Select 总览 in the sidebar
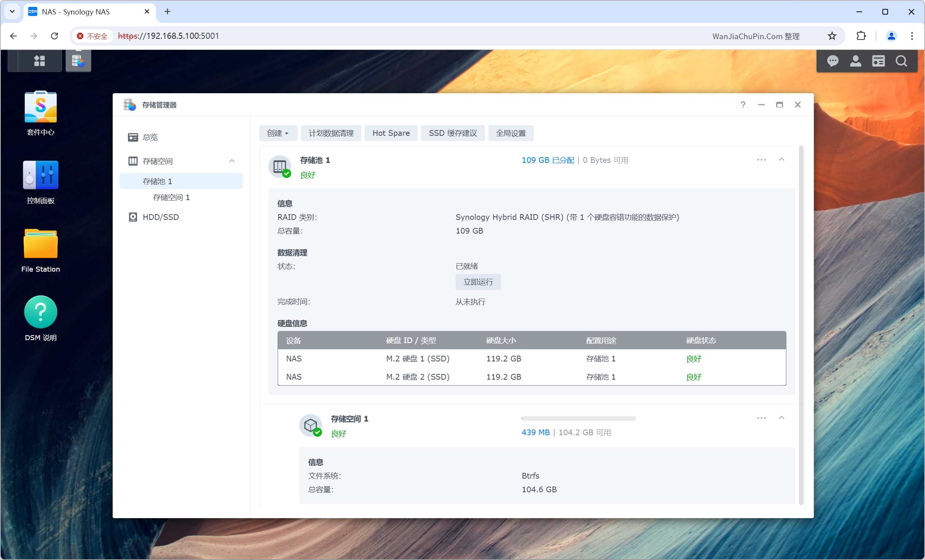This screenshot has width=925, height=560. [181, 137]
